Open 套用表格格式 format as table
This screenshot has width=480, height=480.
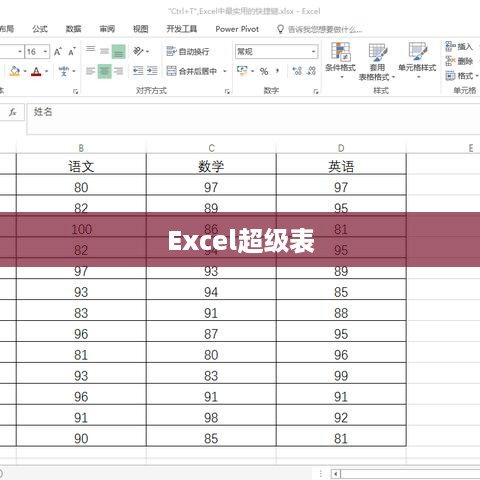click(x=377, y=62)
